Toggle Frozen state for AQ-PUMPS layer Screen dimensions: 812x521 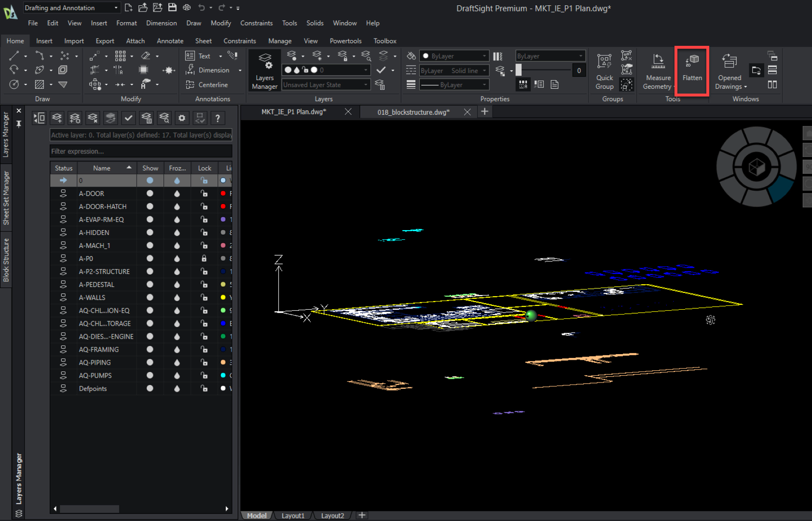177,375
